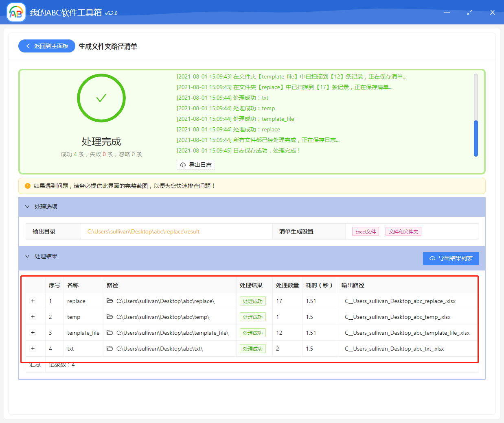
Task: Click the back arrow on 返回到主面板 button
Action: click(28, 46)
